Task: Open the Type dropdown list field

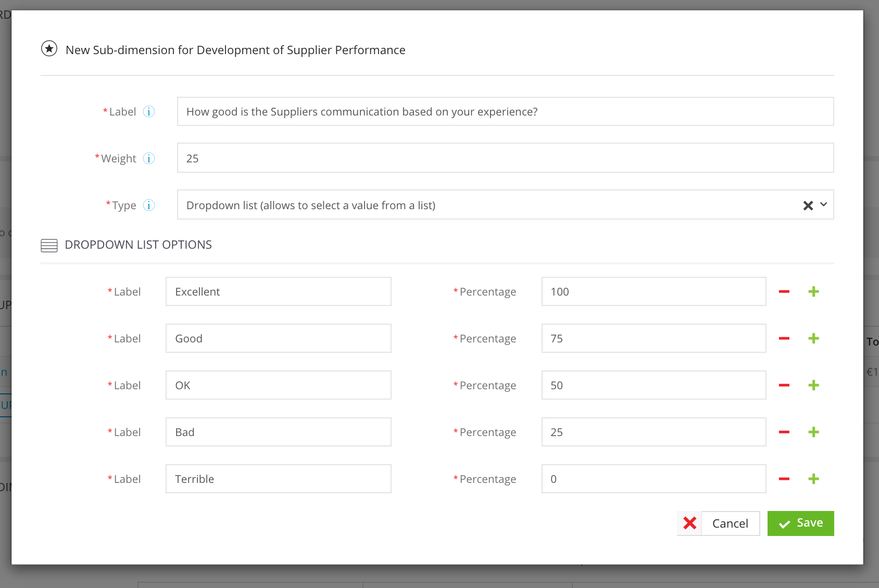Action: (x=505, y=205)
